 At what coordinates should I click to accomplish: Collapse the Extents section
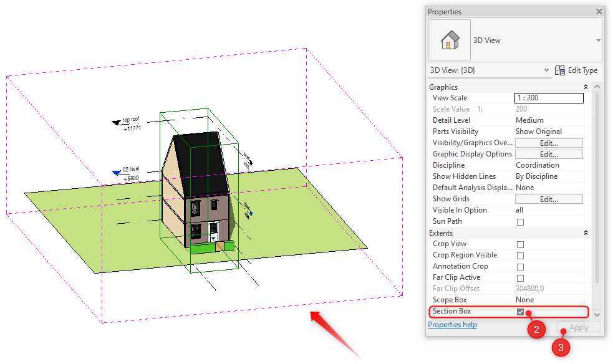click(x=585, y=232)
